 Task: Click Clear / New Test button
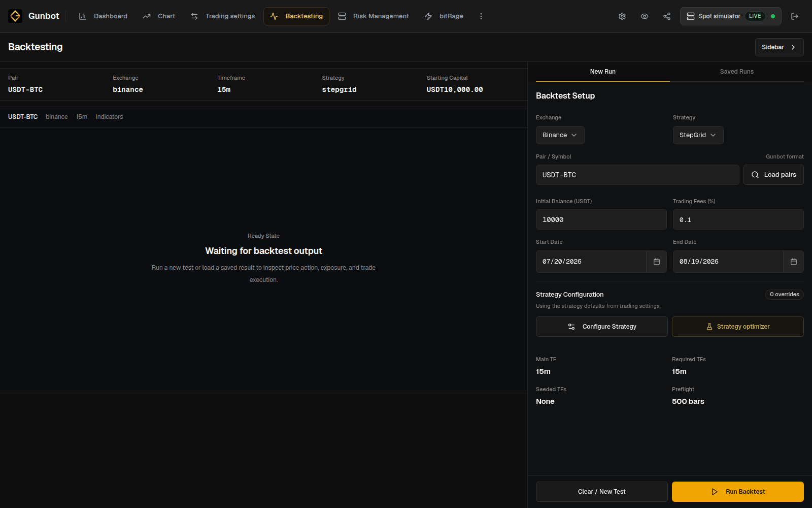pyautogui.click(x=602, y=492)
